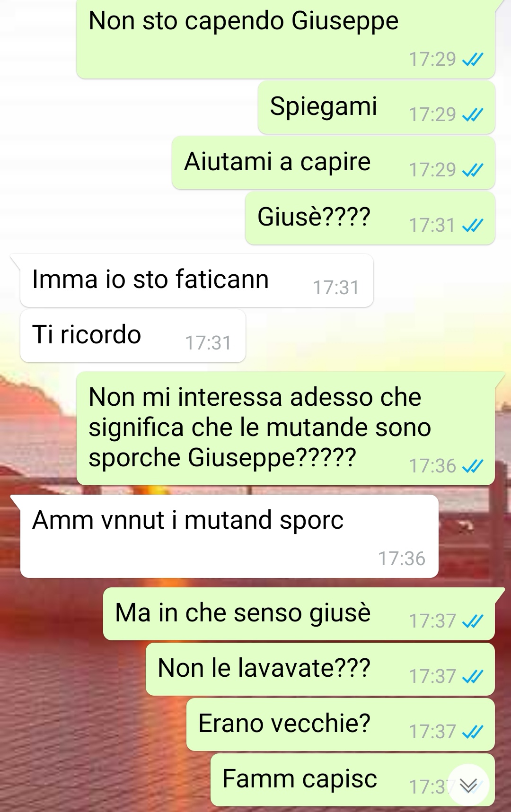This screenshot has height=812, width=511.
Task: Tap double check marks on 'Non le lavavate???'
Action: (x=472, y=677)
